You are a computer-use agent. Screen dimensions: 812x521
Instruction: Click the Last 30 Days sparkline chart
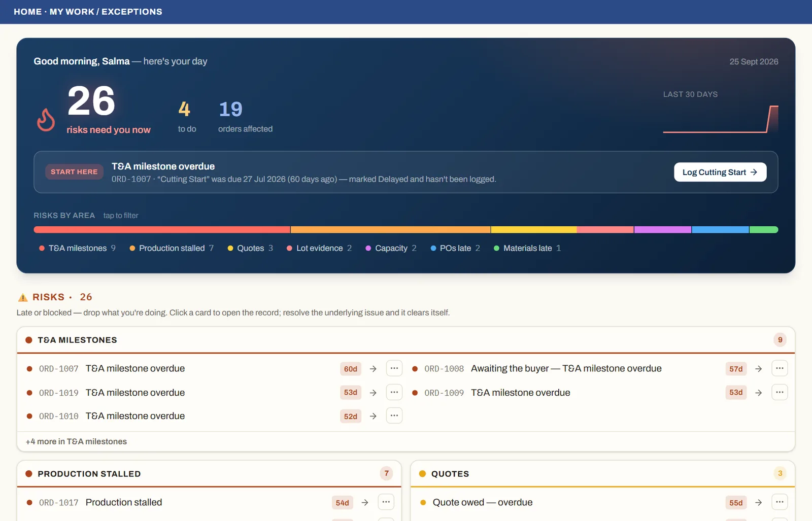click(721, 119)
